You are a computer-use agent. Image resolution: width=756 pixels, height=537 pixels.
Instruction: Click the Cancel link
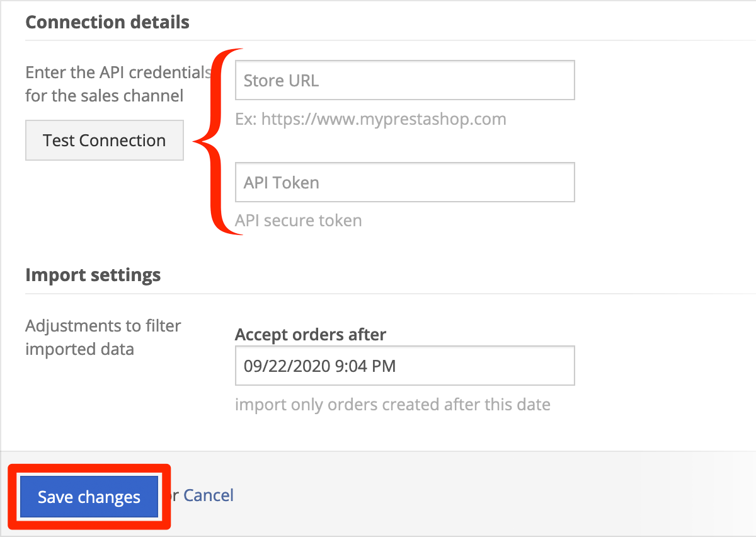tap(209, 495)
